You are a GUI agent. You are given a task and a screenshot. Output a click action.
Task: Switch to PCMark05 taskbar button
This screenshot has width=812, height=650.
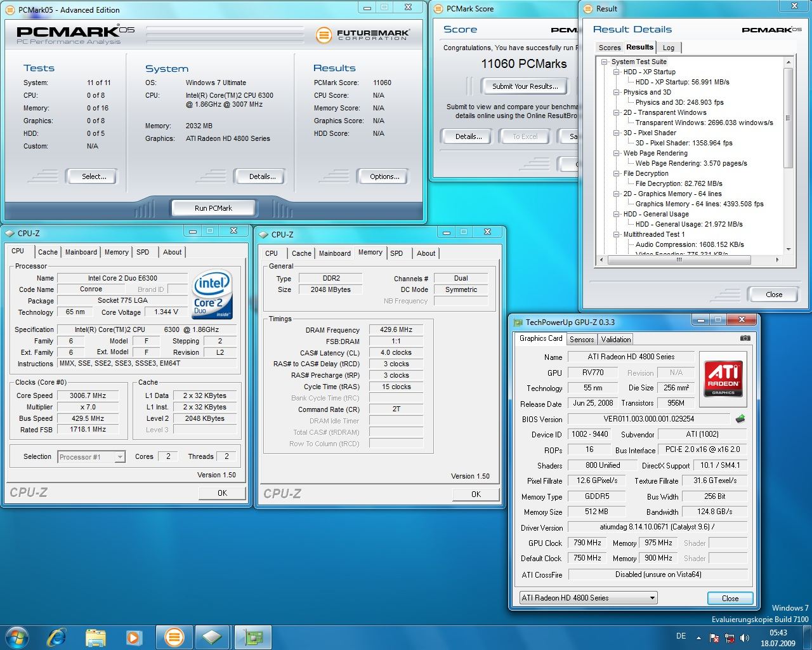[174, 637]
